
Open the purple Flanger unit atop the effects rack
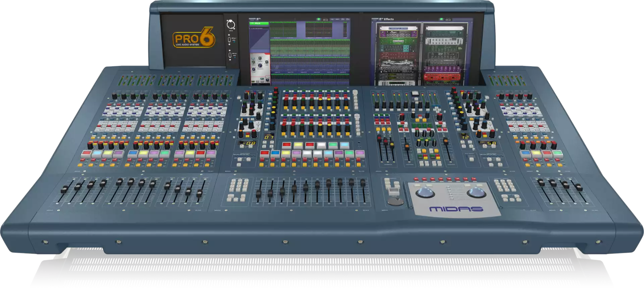click(x=398, y=34)
